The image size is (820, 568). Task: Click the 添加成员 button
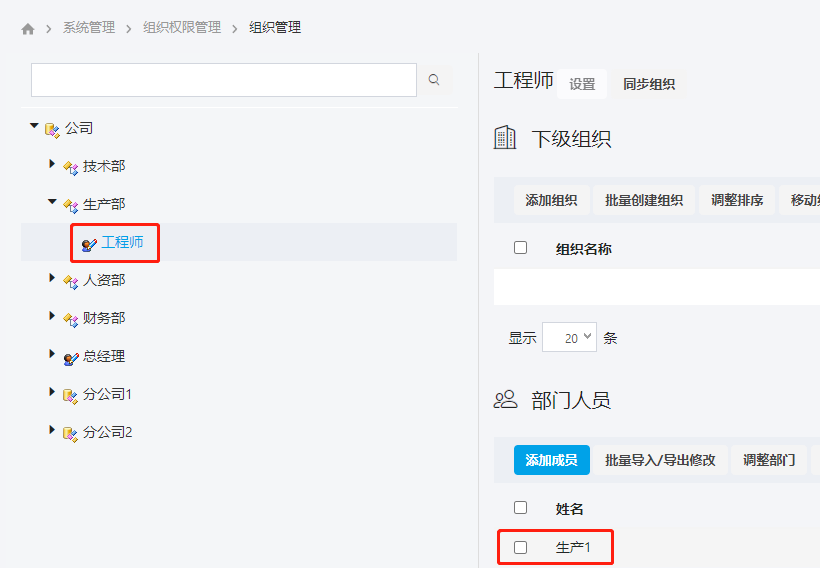pos(552,460)
